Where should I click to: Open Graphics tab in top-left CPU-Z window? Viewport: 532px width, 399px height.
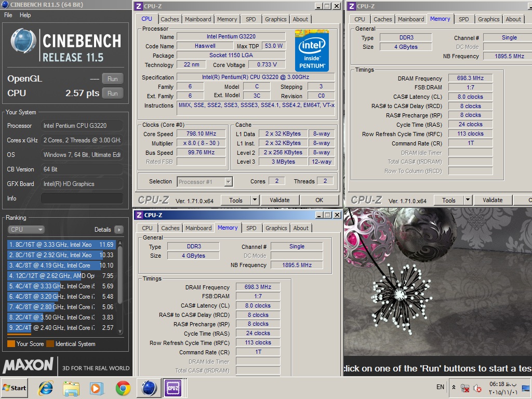[x=275, y=19]
